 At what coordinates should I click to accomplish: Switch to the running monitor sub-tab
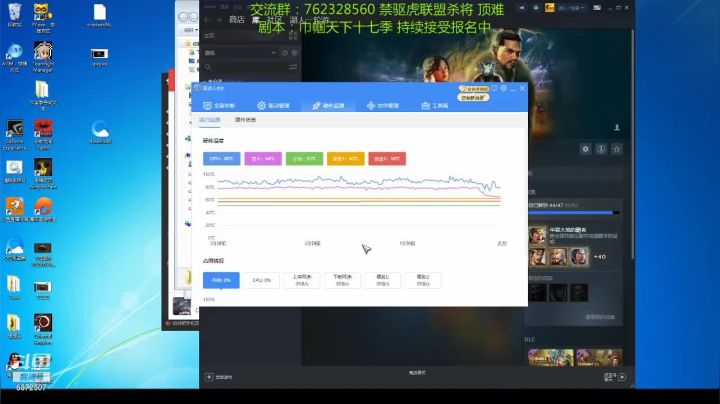[209, 120]
